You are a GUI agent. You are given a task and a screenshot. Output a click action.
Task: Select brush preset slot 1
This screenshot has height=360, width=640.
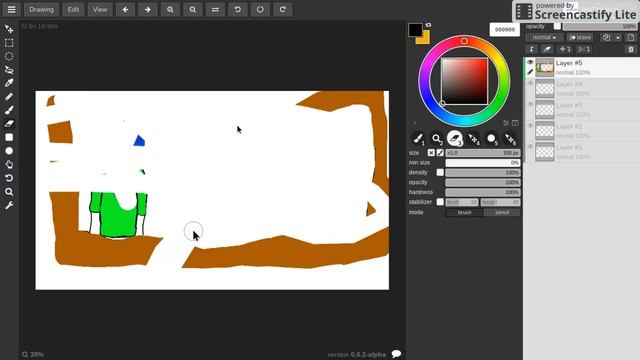418,139
